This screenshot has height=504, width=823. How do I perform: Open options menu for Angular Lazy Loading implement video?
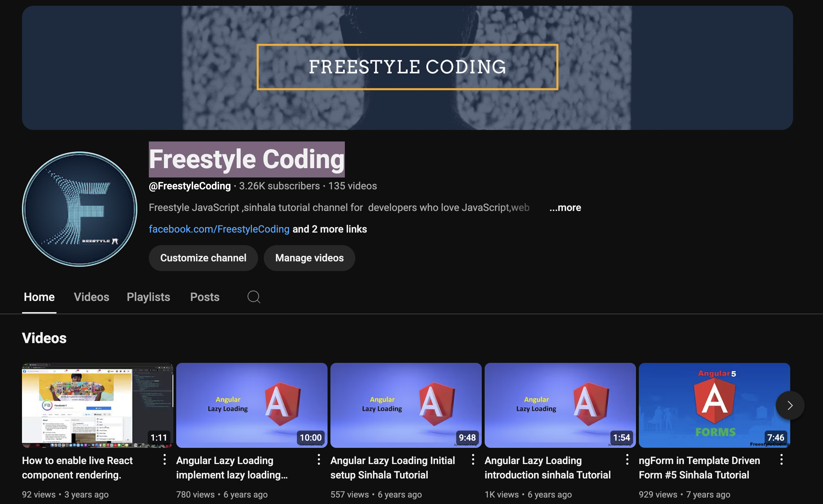point(319,459)
